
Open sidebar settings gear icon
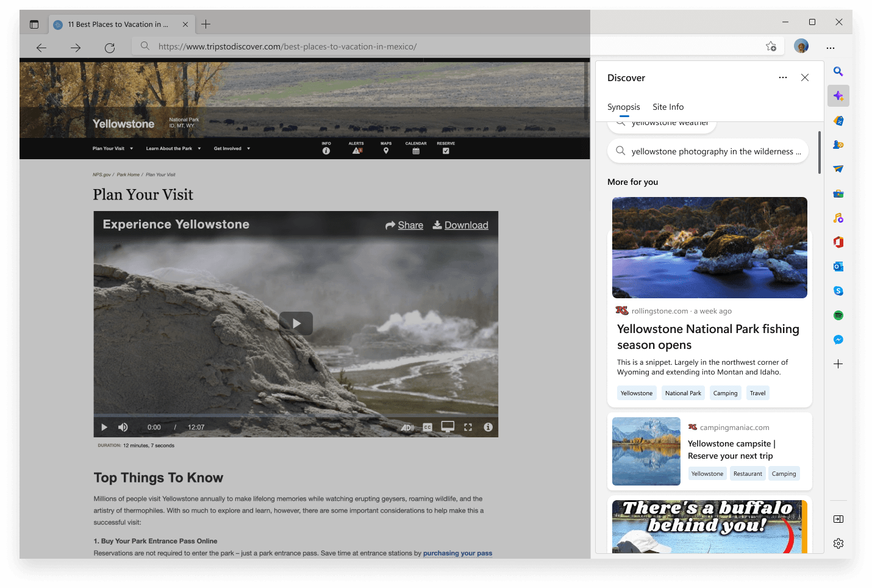pos(838,543)
